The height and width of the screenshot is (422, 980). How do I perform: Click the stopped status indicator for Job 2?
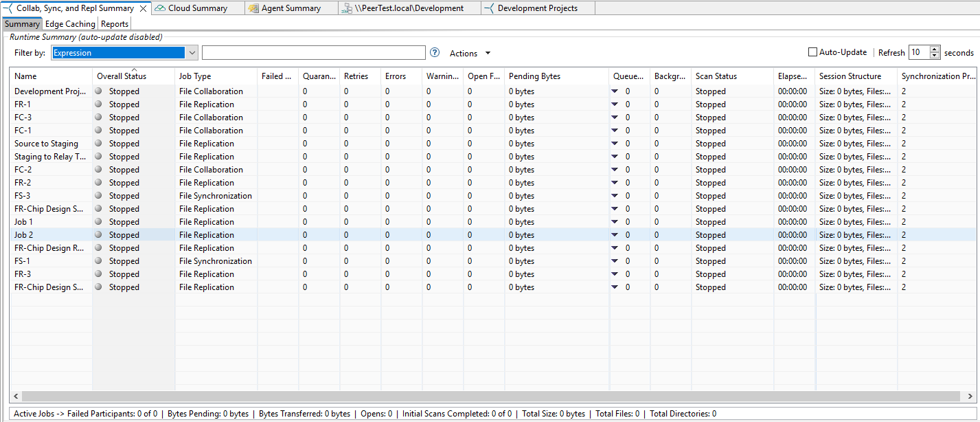coord(100,235)
